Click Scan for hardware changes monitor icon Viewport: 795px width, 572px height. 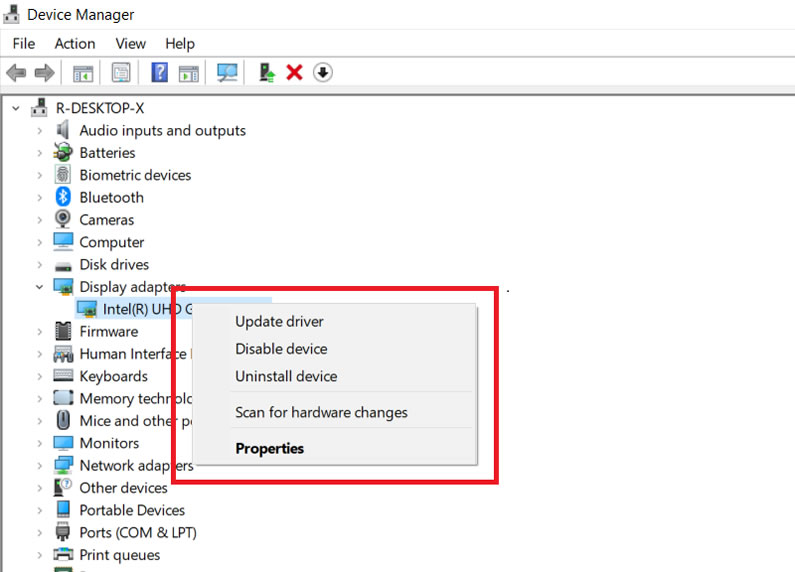[227, 73]
